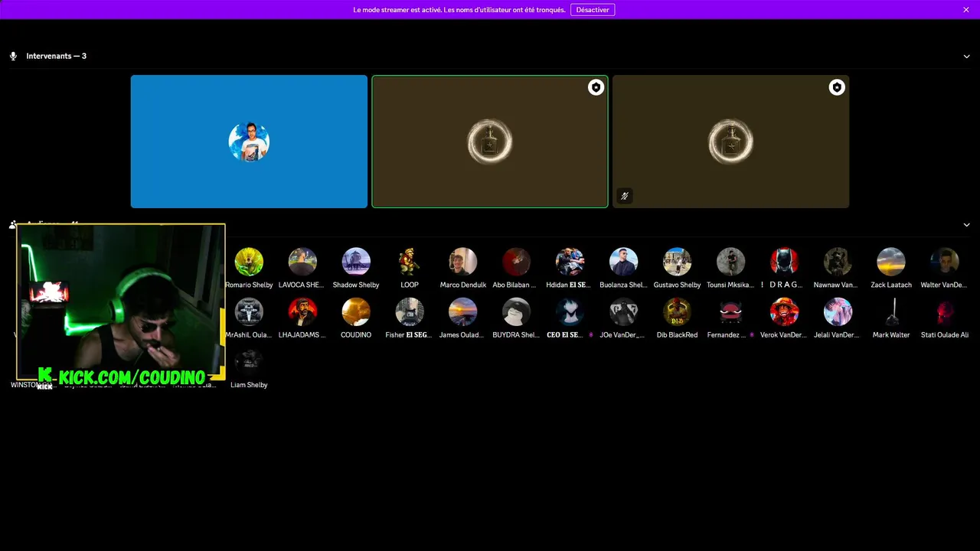Select the green-outlined active speaker tile
The height and width of the screenshot is (551, 980).
pyautogui.click(x=490, y=142)
